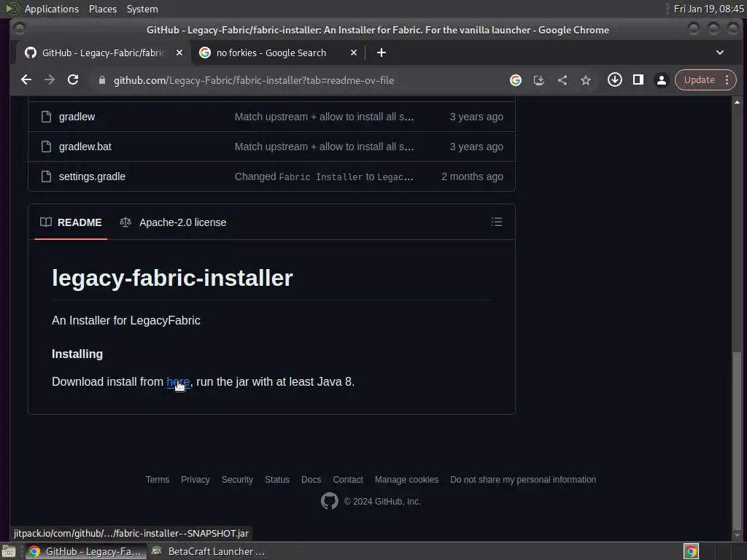Viewport: 747px width, 560px height.
Task: Click the GitHub logo in footer
Action: point(329,502)
